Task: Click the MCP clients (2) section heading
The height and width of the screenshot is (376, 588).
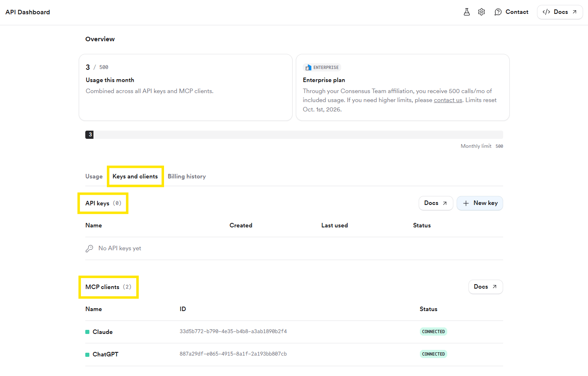Action: 109,287
